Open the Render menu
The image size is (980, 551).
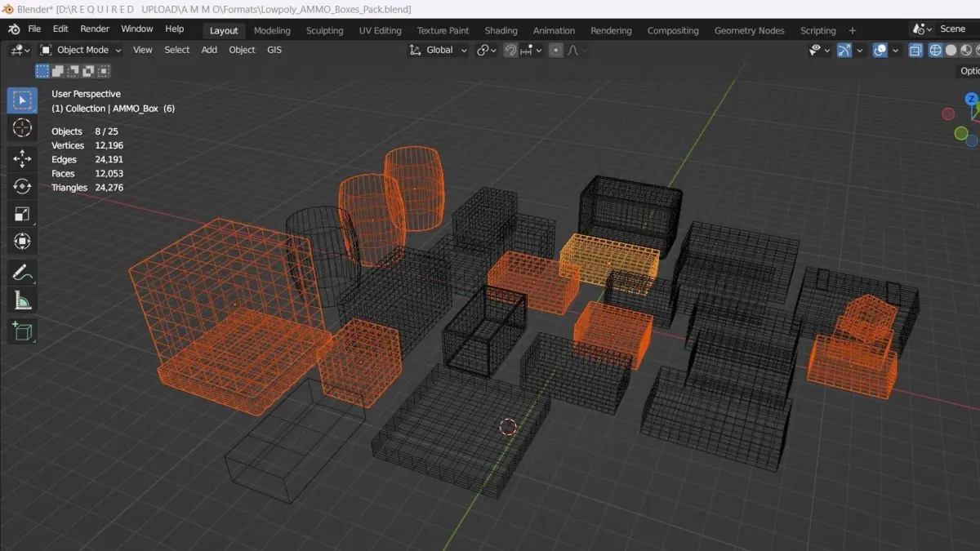pyautogui.click(x=95, y=29)
